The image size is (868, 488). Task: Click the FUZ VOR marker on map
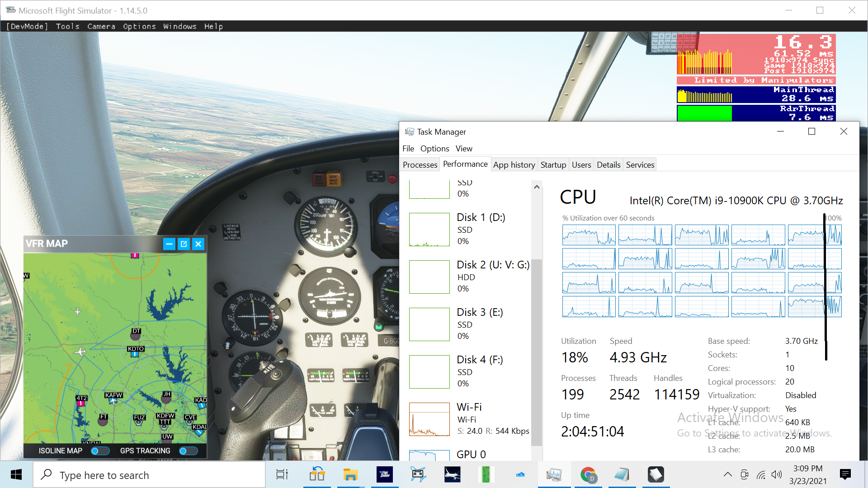pyautogui.click(x=139, y=420)
